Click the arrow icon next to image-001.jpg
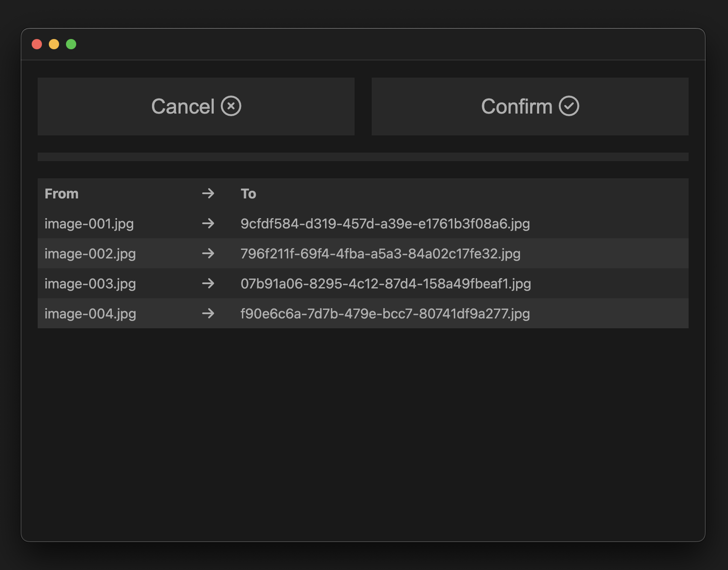Image resolution: width=728 pixels, height=570 pixels. (208, 223)
